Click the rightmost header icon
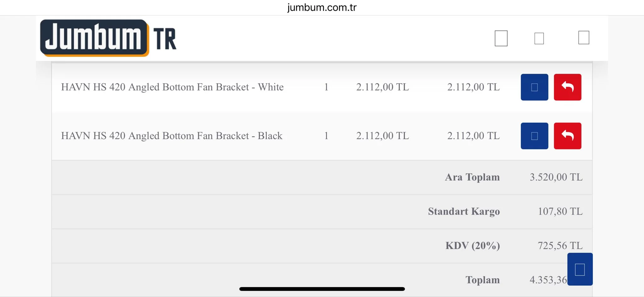The width and height of the screenshot is (644, 297). pos(584,38)
